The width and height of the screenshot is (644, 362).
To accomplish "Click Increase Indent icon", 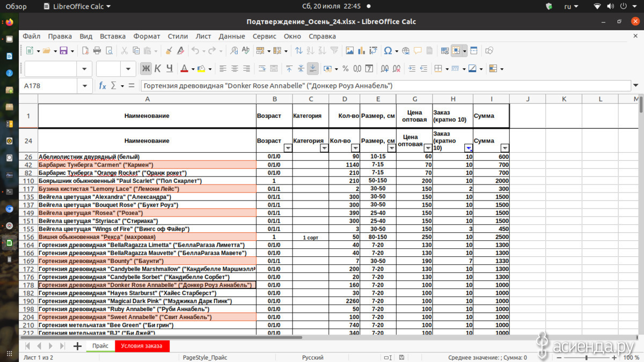I will [x=412, y=69].
